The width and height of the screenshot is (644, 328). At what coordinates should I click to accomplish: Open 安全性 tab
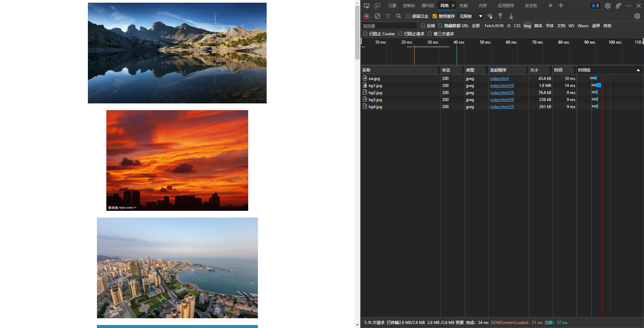click(531, 6)
